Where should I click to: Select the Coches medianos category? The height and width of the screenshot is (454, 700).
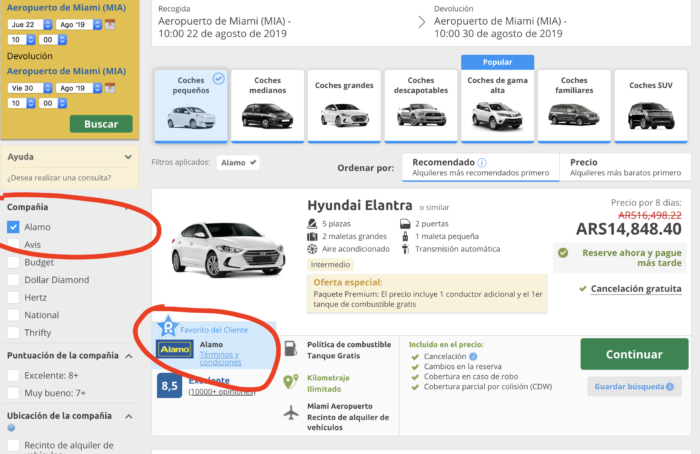point(267,106)
